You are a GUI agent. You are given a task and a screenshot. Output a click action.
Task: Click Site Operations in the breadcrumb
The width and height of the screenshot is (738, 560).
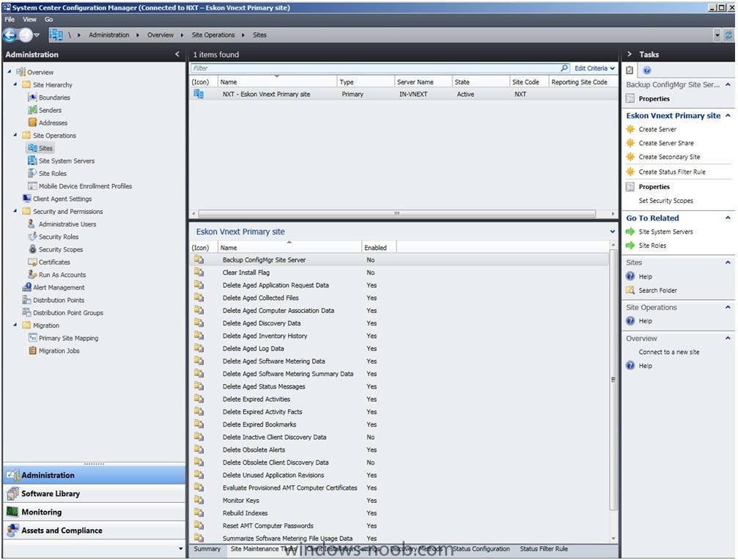coord(213,35)
